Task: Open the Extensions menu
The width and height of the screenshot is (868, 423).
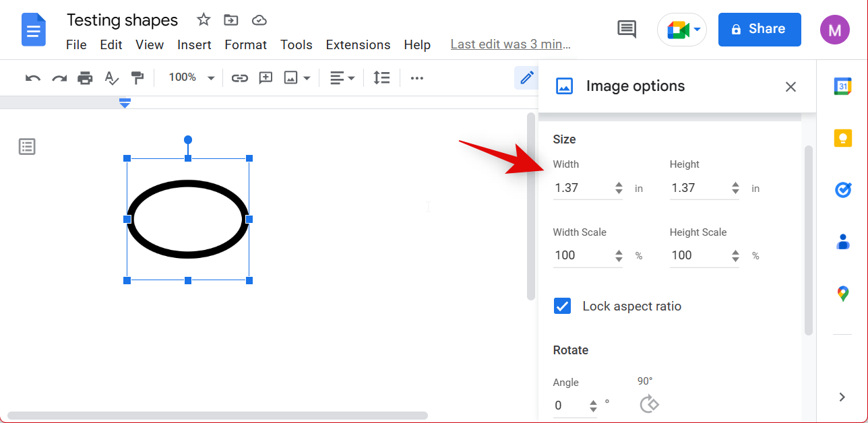Action: 358,45
